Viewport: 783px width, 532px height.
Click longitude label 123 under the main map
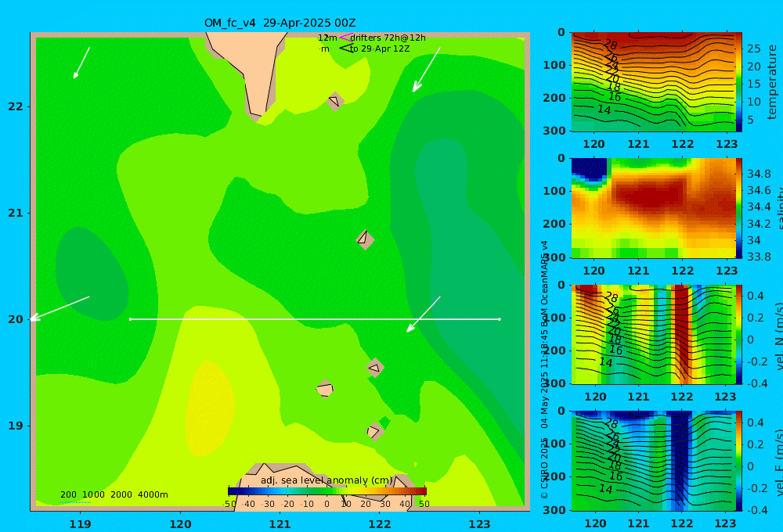click(x=480, y=524)
